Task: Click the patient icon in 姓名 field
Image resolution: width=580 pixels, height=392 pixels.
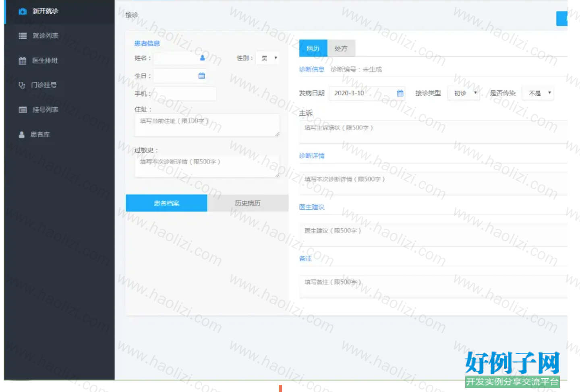Action: [202, 58]
